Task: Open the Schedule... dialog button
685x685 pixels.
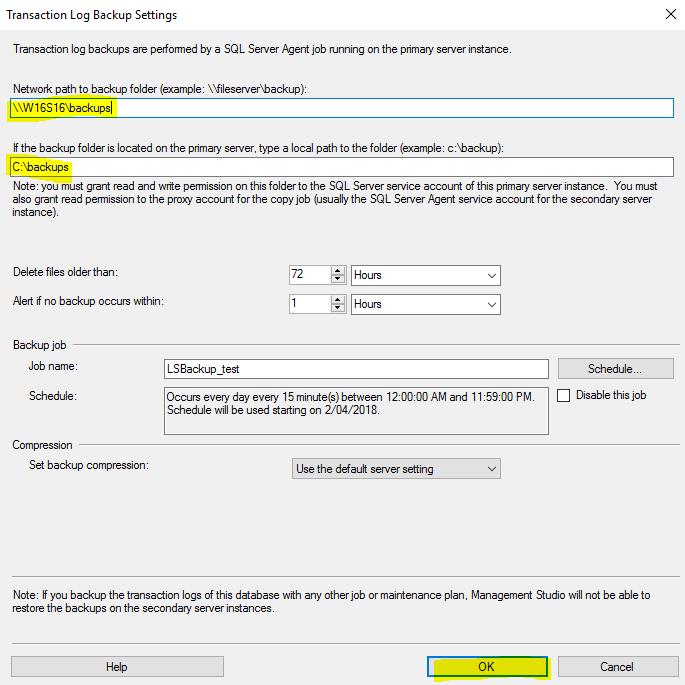Action: tap(616, 369)
